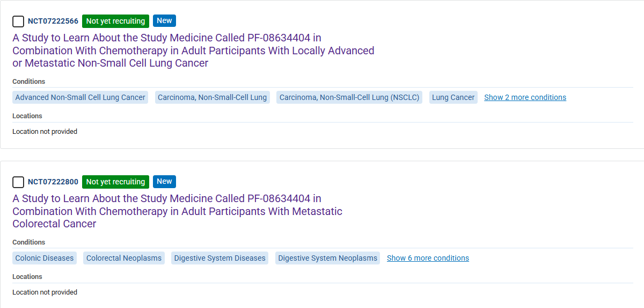Image resolution: width=644 pixels, height=308 pixels.
Task: Click 'Not yet recruiting' badge on second study
Action: [x=115, y=182]
